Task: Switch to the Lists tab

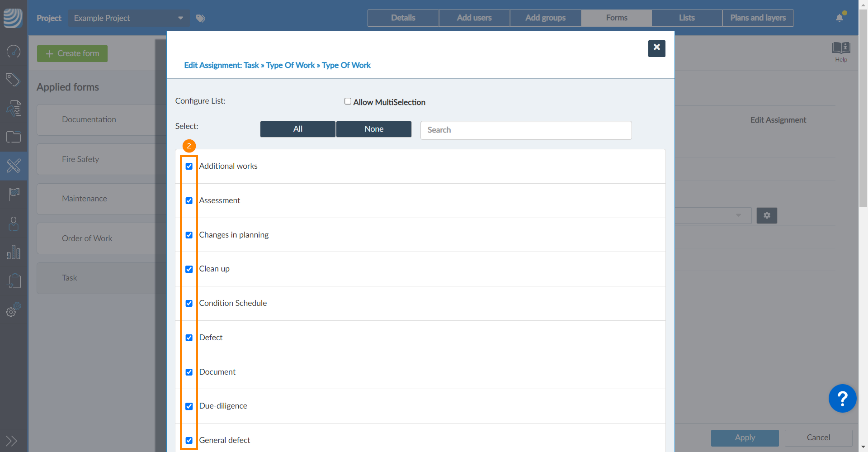Action: [687, 18]
